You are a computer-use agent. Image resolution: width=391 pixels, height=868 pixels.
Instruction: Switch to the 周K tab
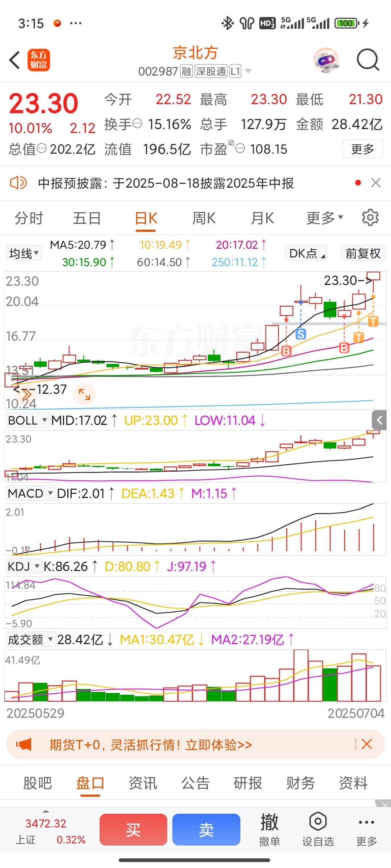point(204,218)
